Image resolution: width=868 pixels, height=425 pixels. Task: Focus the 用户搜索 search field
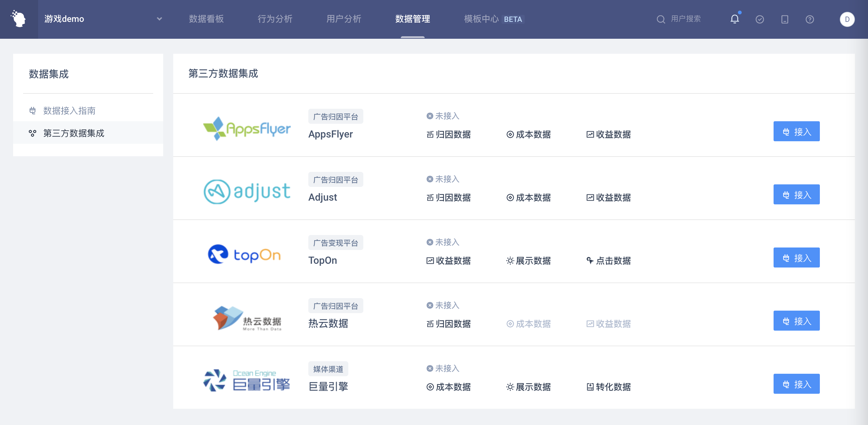(685, 19)
